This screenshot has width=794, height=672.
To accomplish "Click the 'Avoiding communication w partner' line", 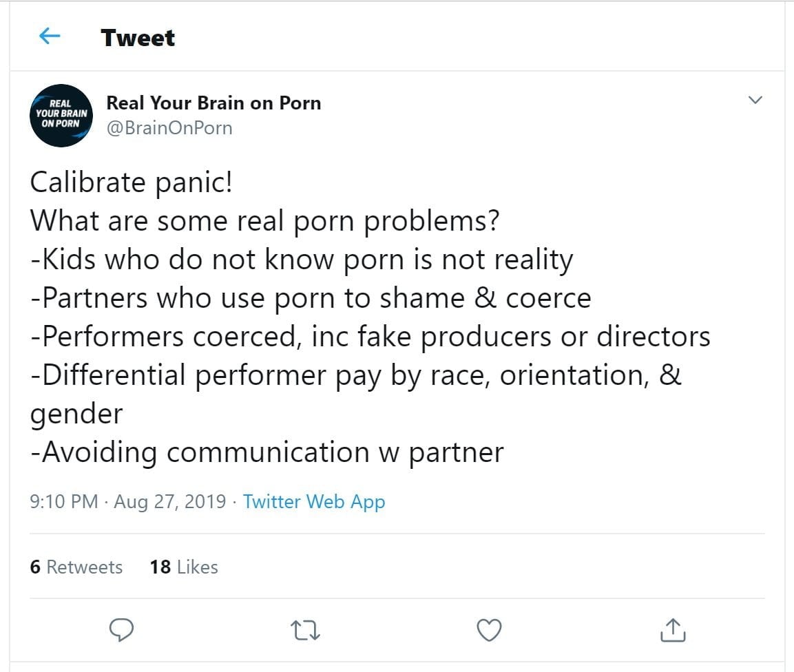I will point(267,452).
